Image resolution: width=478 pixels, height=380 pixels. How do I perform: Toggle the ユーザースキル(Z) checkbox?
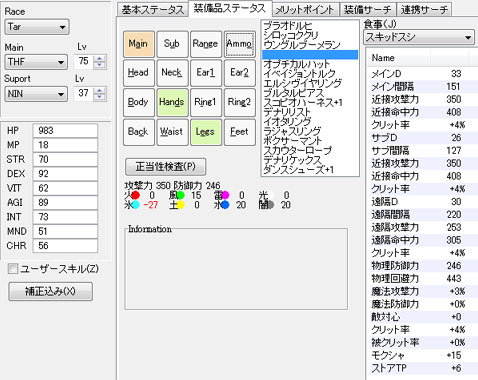(13, 269)
